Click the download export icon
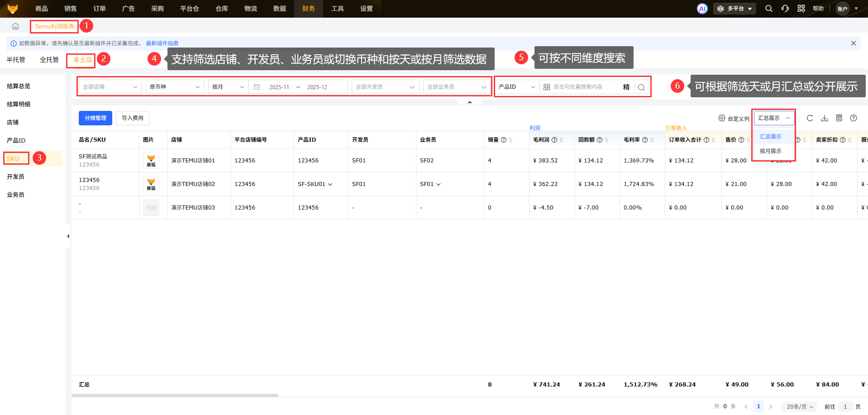The width and height of the screenshot is (868, 415). (x=825, y=118)
